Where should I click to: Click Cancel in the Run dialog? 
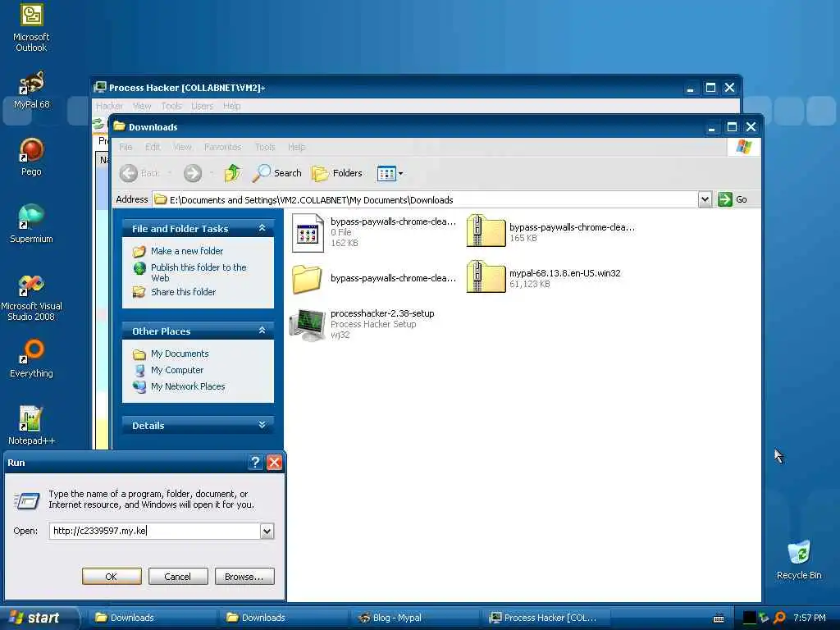point(178,577)
